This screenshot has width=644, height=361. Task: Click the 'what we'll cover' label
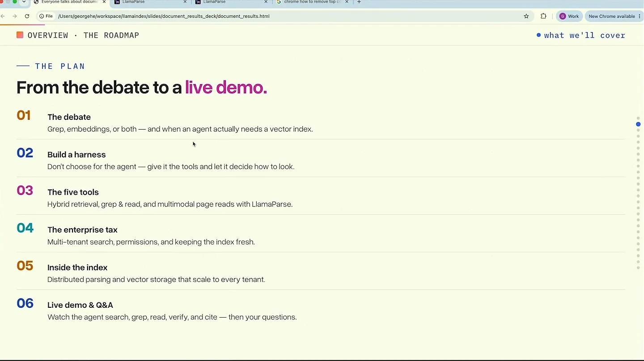tap(585, 35)
